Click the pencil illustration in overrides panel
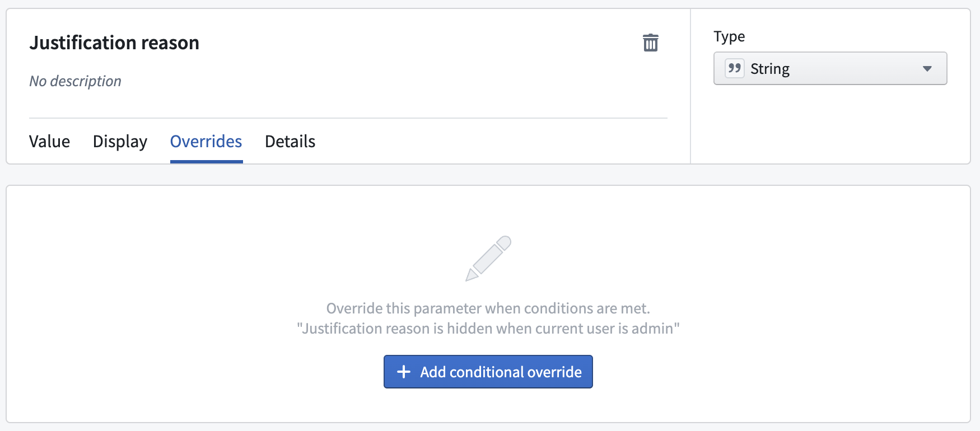The image size is (980, 431). pos(488,258)
